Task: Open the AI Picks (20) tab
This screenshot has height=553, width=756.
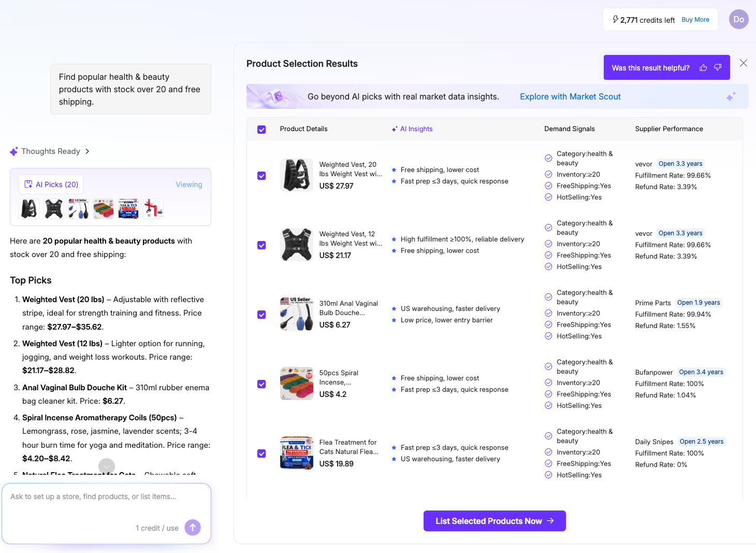Action: (51, 185)
